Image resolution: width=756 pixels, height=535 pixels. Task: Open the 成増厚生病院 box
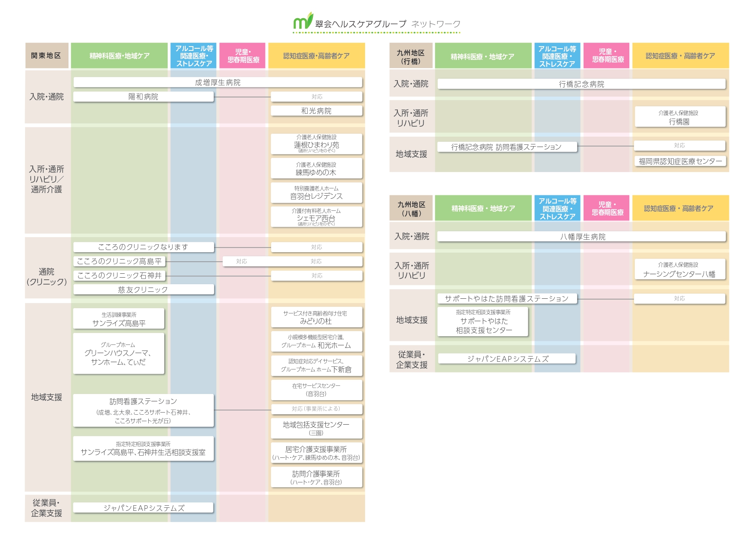click(218, 82)
